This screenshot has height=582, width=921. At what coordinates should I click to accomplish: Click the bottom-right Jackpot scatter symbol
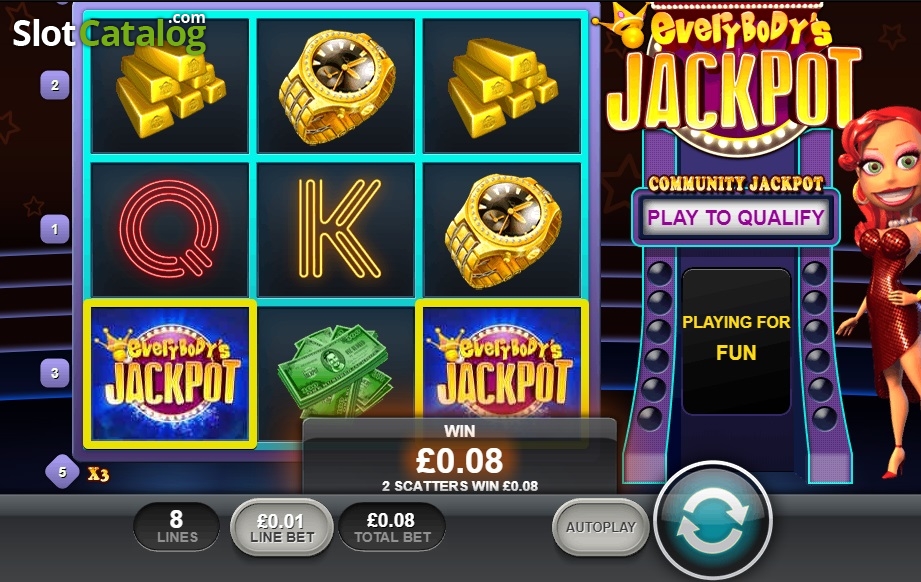[502, 374]
